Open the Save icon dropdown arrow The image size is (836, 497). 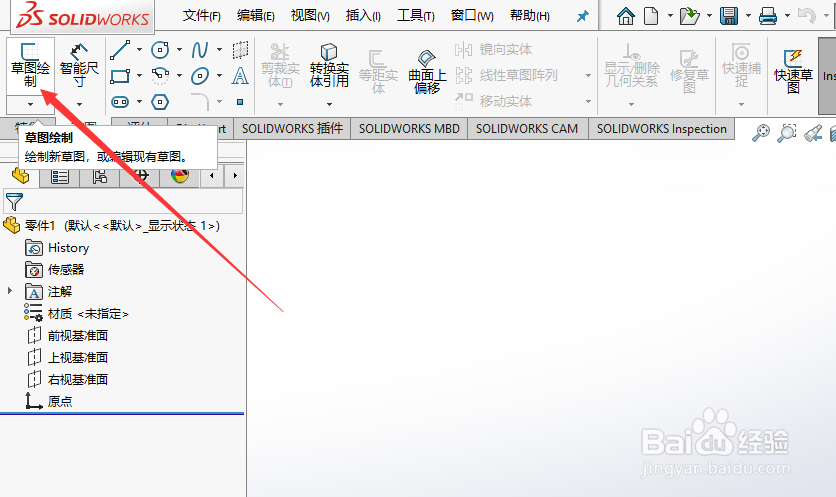pyautogui.click(x=748, y=16)
